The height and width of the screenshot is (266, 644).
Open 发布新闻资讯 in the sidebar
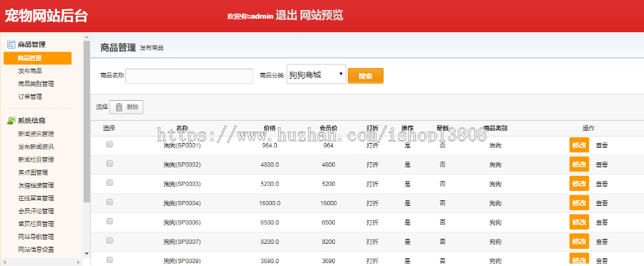(x=36, y=147)
